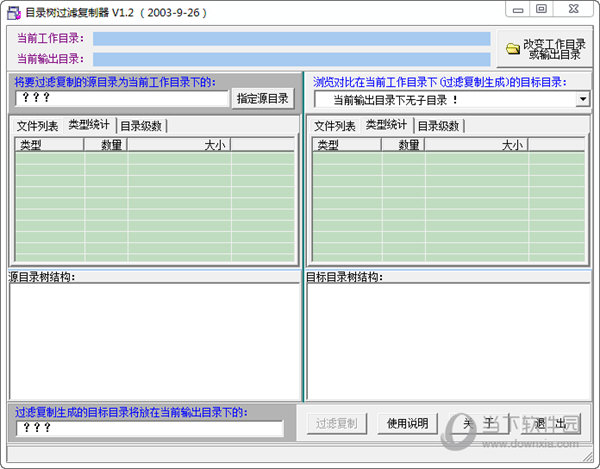Sort left table by 大小 column header

point(179,145)
